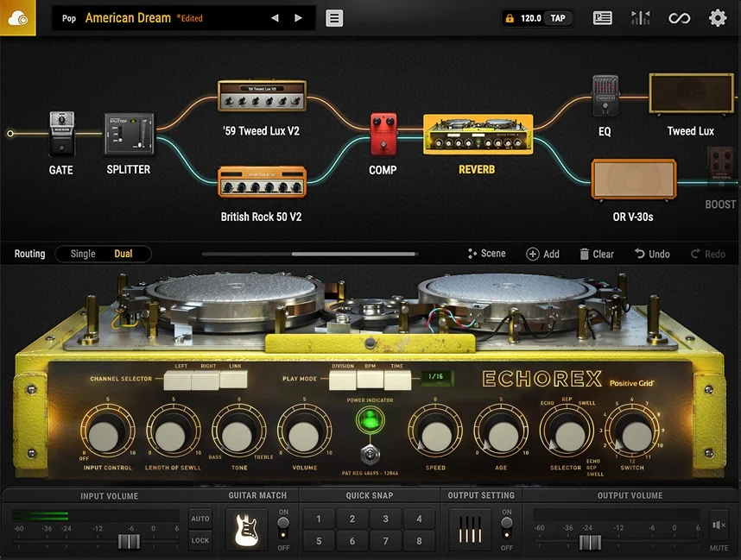Screen dimensions: 741x560
Task: Open the ToneCloud cloud icon
Action: click(x=17, y=18)
